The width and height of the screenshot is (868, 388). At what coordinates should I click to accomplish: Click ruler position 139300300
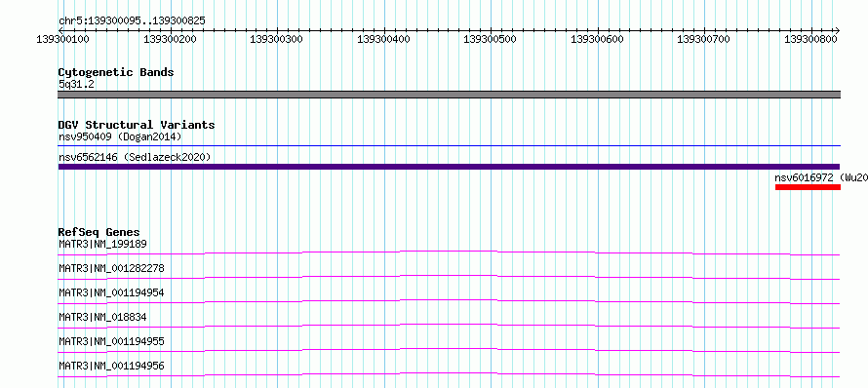pyautogui.click(x=277, y=39)
